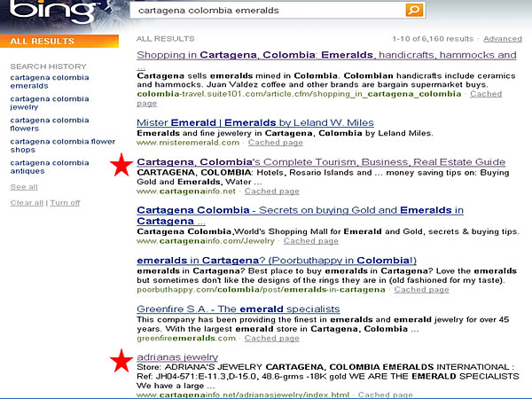Open Cached page for misteremerald.com

click(x=275, y=143)
